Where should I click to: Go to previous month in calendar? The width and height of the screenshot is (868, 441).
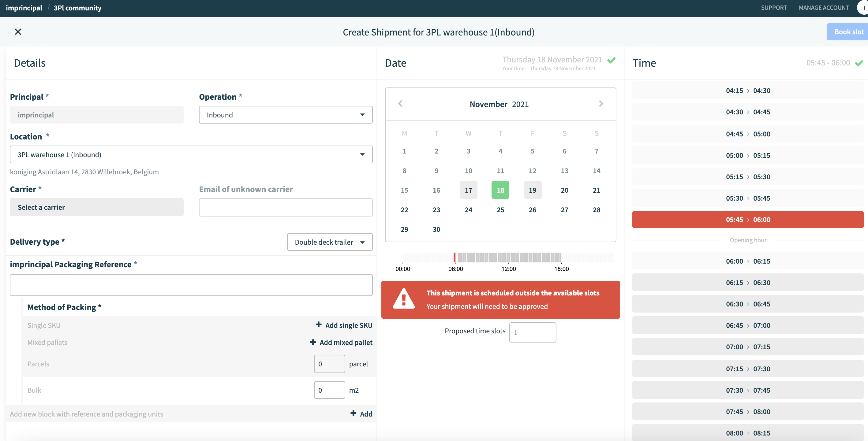pos(400,104)
